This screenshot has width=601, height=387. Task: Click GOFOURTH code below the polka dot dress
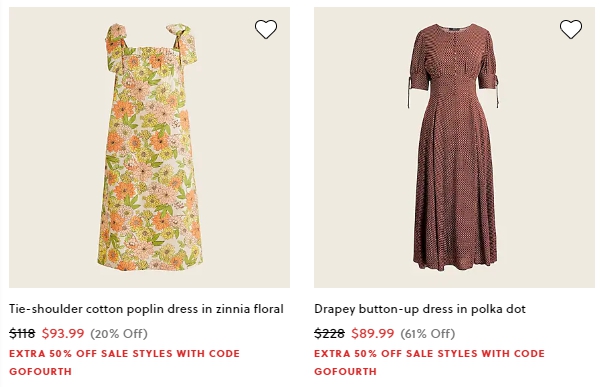[345, 371]
